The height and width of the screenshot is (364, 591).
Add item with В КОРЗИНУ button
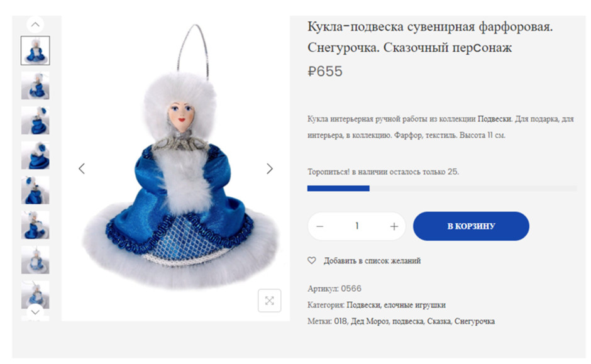471,226
